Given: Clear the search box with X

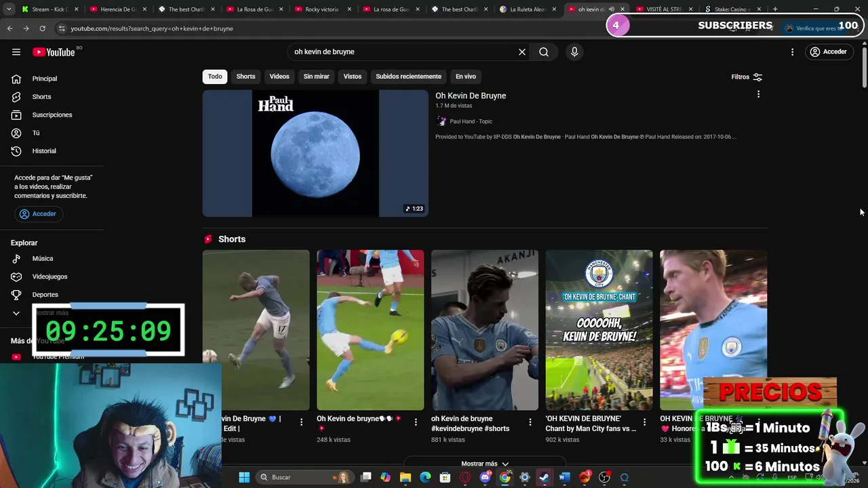Looking at the screenshot, I should pyautogui.click(x=522, y=52).
